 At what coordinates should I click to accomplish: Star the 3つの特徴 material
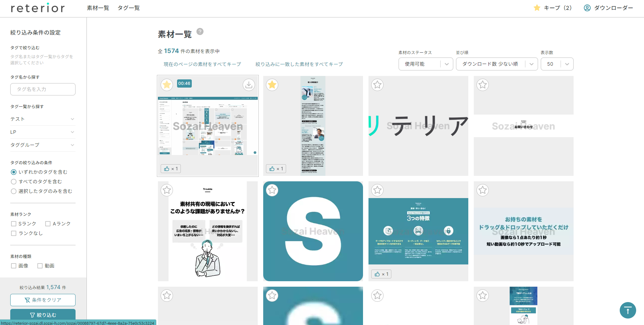coord(377,190)
